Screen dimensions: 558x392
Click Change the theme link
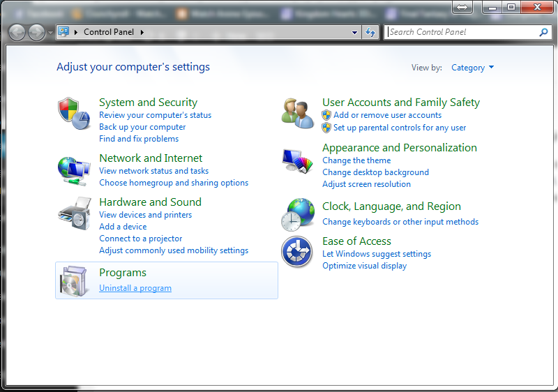pyautogui.click(x=356, y=160)
